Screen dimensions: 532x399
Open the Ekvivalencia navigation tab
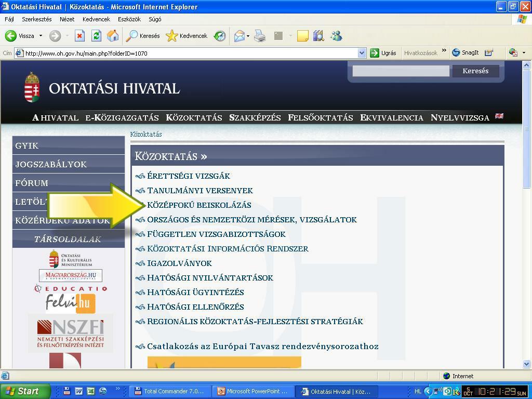(392, 118)
